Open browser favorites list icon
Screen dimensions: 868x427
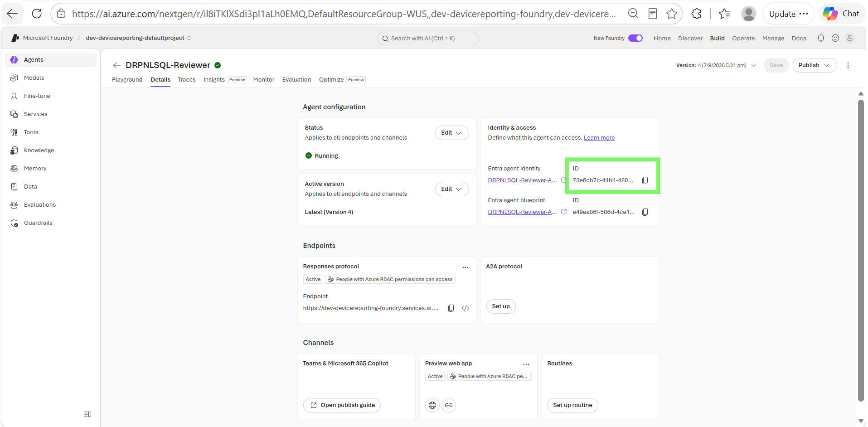[724, 14]
